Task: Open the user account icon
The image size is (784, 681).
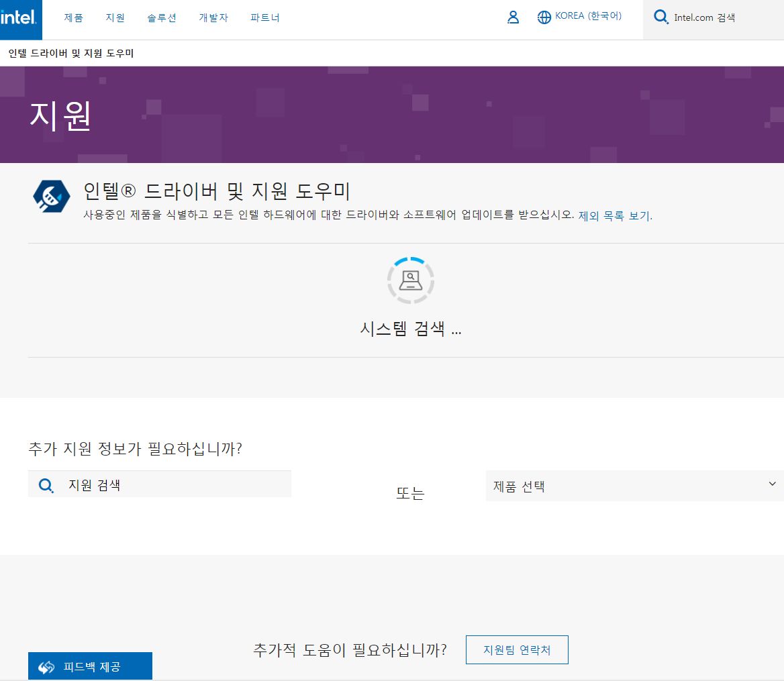Action: [x=513, y=17]
